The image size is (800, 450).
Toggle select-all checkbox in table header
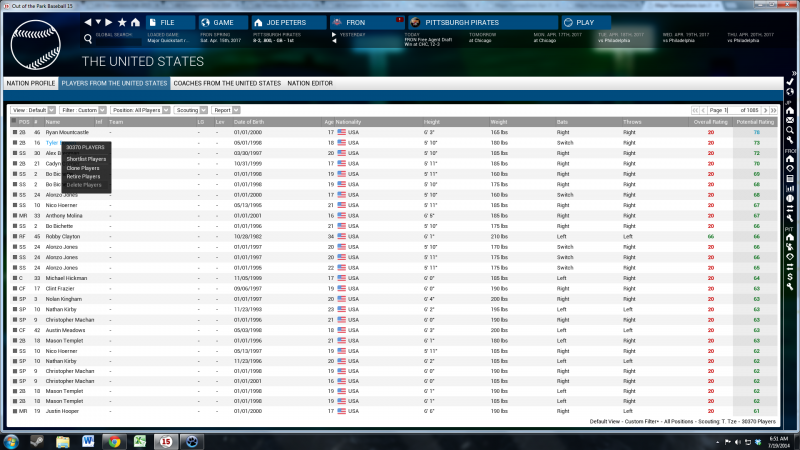click(x=14, y=121)
